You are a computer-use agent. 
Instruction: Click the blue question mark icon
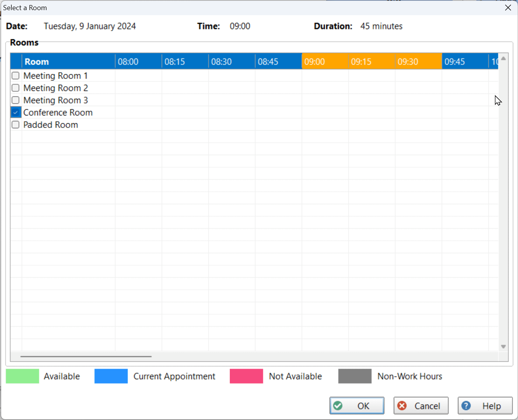[x=466, y=406]
